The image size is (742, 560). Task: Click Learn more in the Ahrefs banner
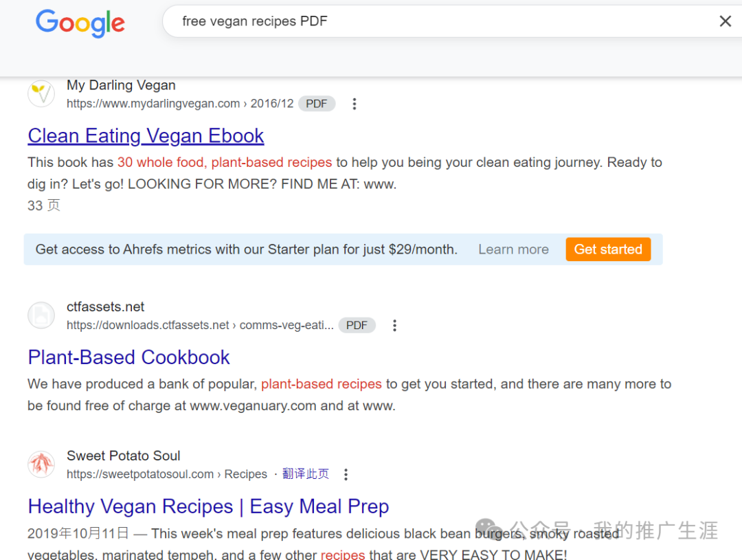click(x=513, y=249)
